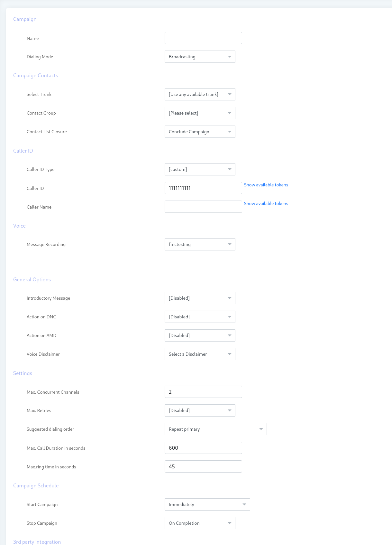
Task: Open the Suggested dialing order dropdown
Action: 216,429
